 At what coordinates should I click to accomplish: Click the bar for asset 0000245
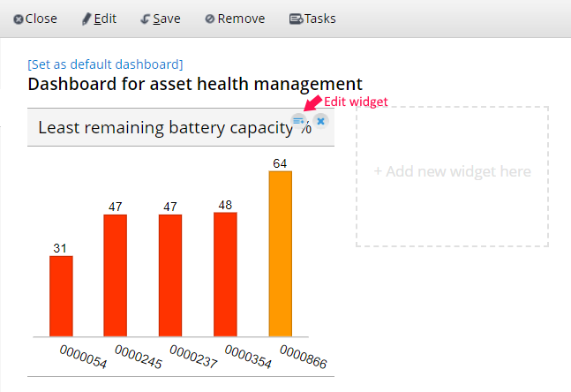point(115,275)
